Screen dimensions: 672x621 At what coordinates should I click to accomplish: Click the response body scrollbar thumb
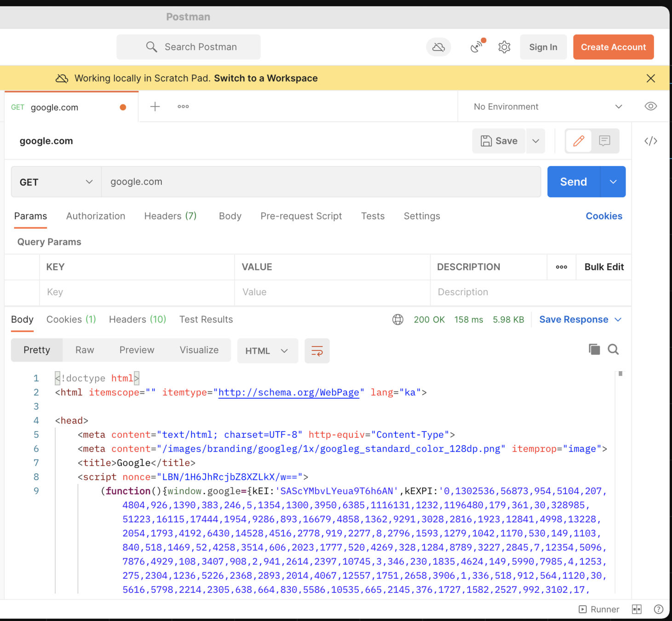pyautogui.click(x=620, y=374)
